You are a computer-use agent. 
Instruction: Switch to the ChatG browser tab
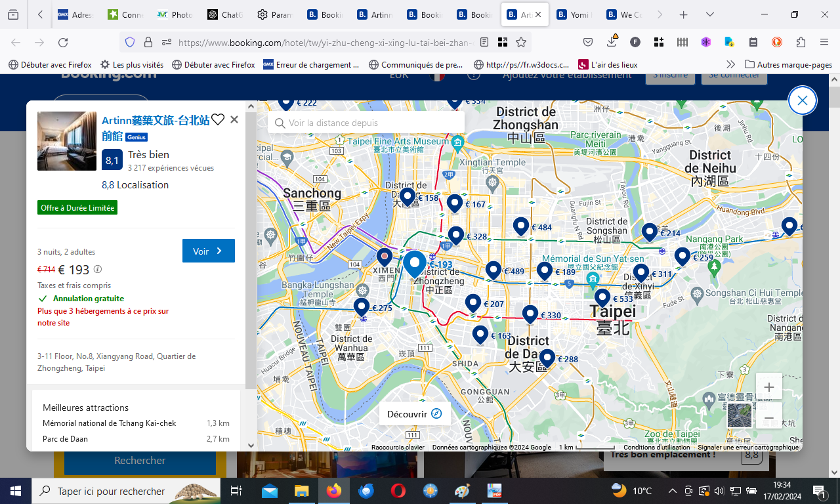pyautogui.click(x=225, y=14)
